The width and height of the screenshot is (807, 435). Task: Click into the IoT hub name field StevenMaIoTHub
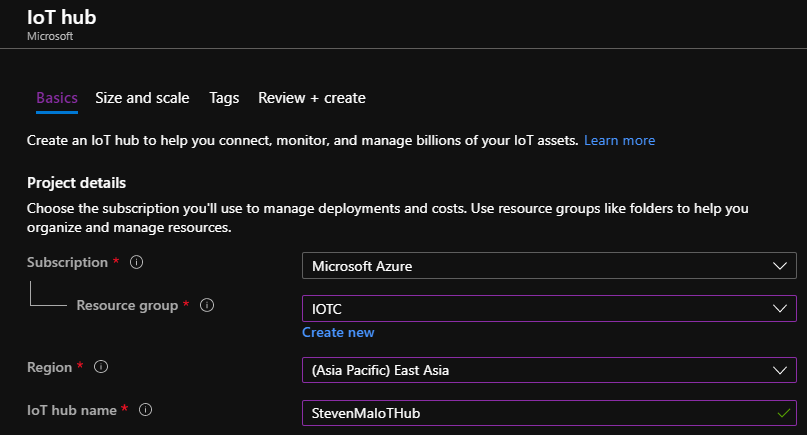(x=549, y=413)
